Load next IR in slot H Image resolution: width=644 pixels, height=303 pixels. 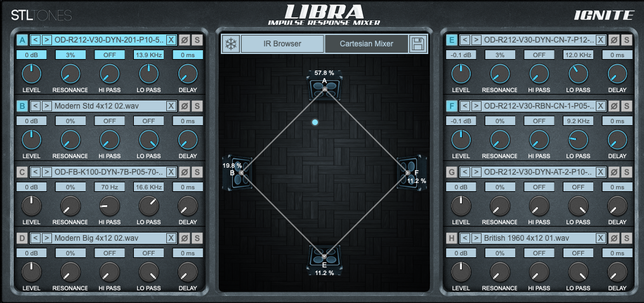476,238
